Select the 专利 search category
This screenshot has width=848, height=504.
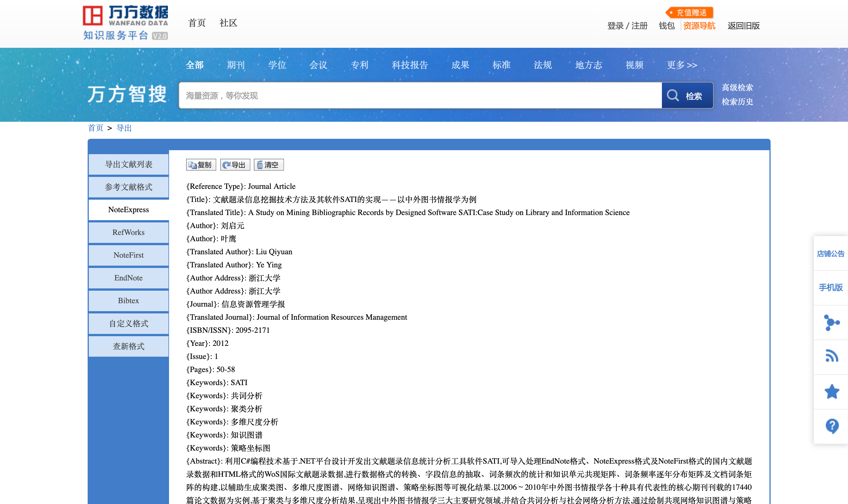(x=359, y=65)
